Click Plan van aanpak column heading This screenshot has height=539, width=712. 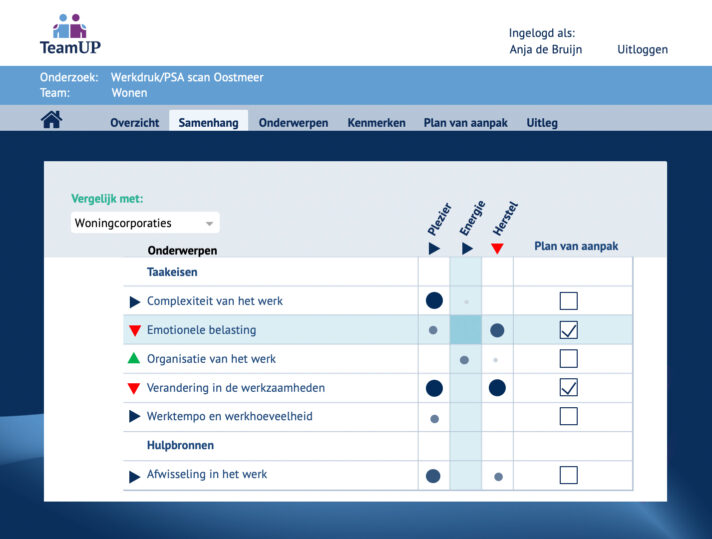tap(576, 246)
